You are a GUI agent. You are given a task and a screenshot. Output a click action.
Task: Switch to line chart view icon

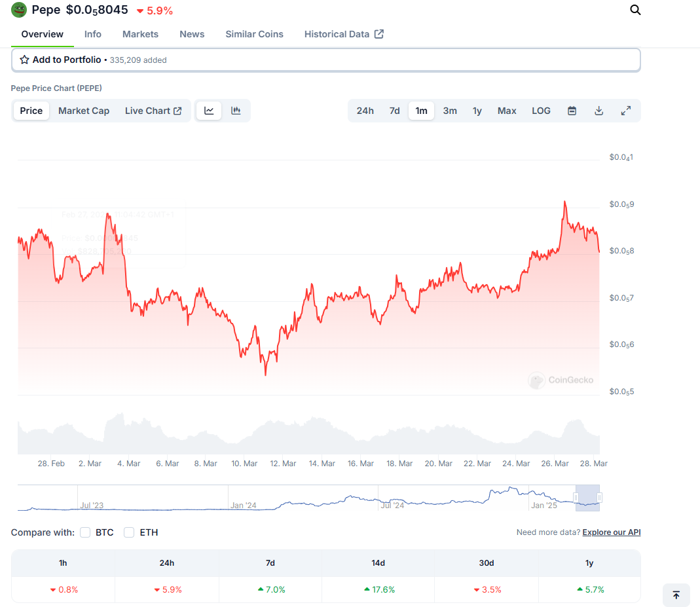pyautogui.click(x=209, y=111)
